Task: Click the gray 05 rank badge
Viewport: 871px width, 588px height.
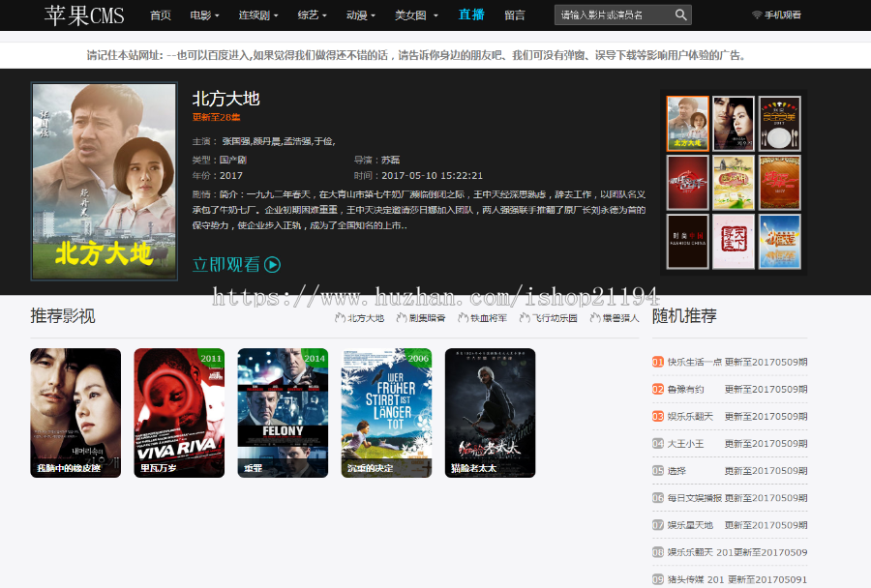Action: pos(658,471)
